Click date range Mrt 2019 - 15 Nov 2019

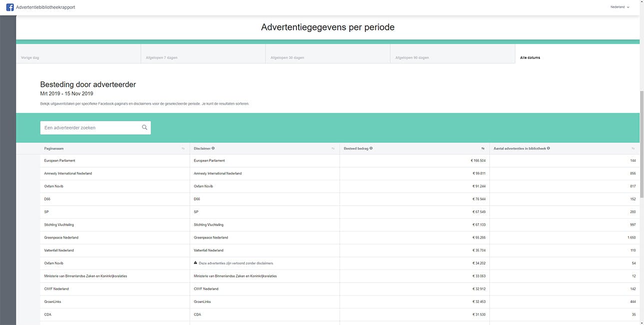(x=66, y=93)
